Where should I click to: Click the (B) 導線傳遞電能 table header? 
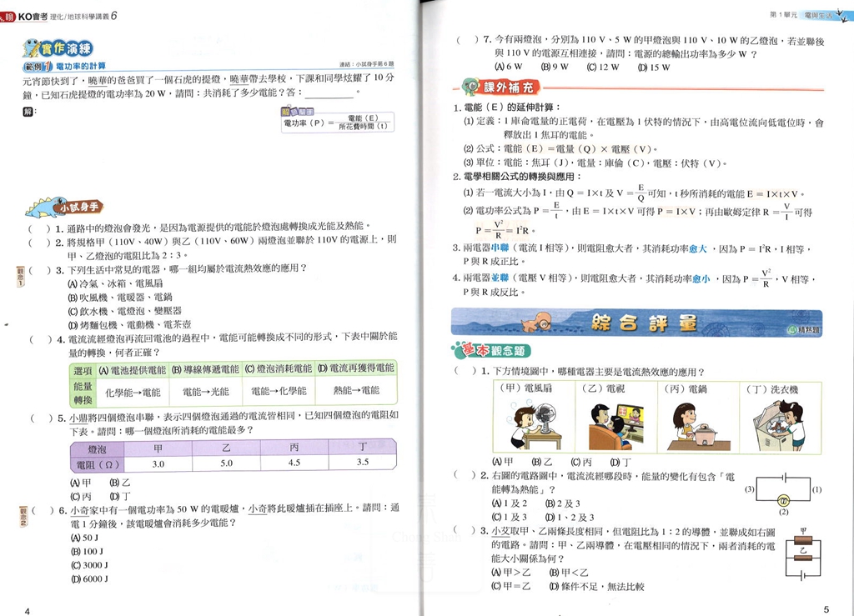tap(205, 369)
